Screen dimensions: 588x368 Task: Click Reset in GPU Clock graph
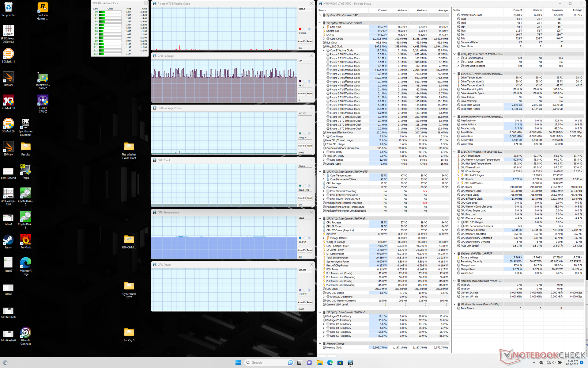[x=310, y=198]
